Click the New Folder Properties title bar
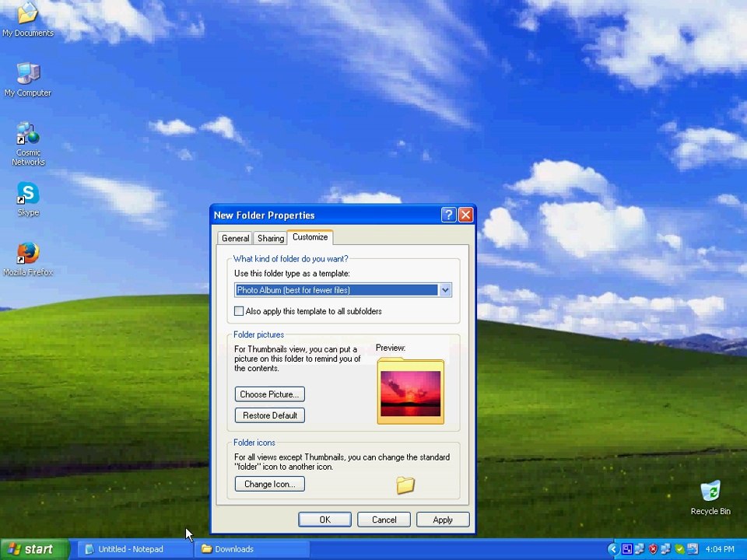The width and height of the screenshot is (747, 560). point(324,215)
